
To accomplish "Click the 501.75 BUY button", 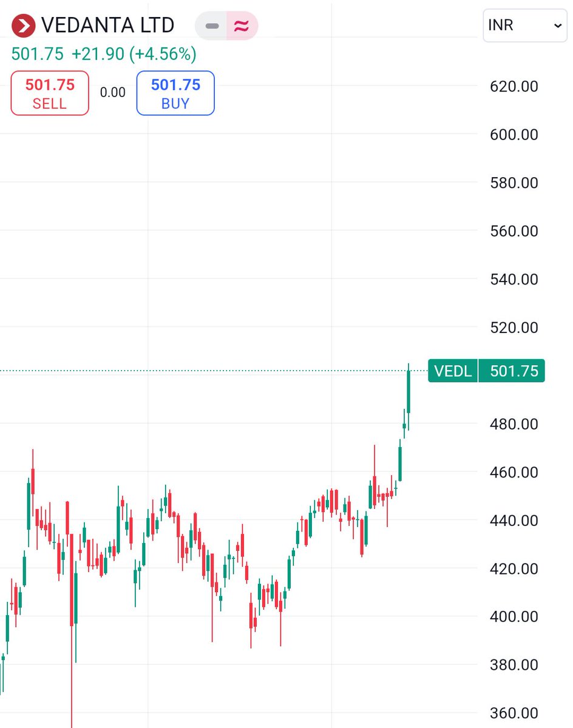I will [x=175, y=93].
